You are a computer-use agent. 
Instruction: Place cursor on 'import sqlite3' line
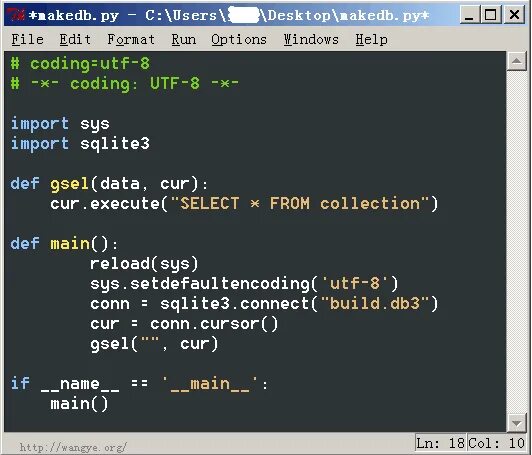tap(80, 144)
